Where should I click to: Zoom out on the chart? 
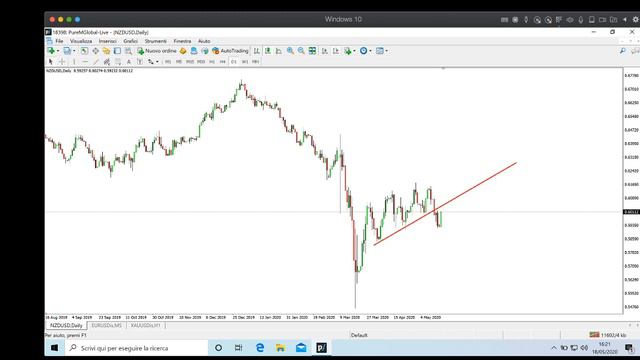(x=301, y=51)
